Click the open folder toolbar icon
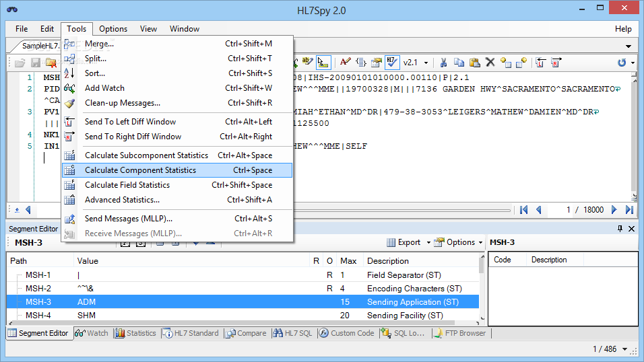The height and width of the screenshot is (362, 644). [x=20, y=63]
